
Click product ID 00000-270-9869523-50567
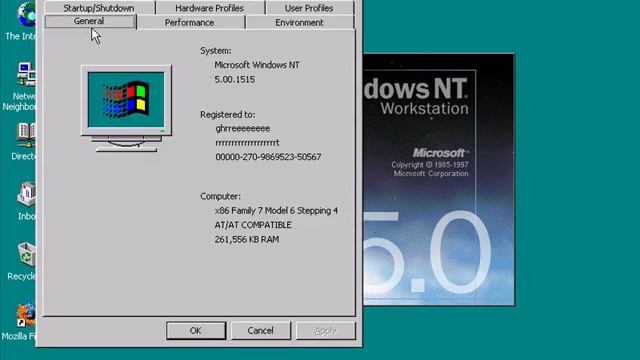268,157
